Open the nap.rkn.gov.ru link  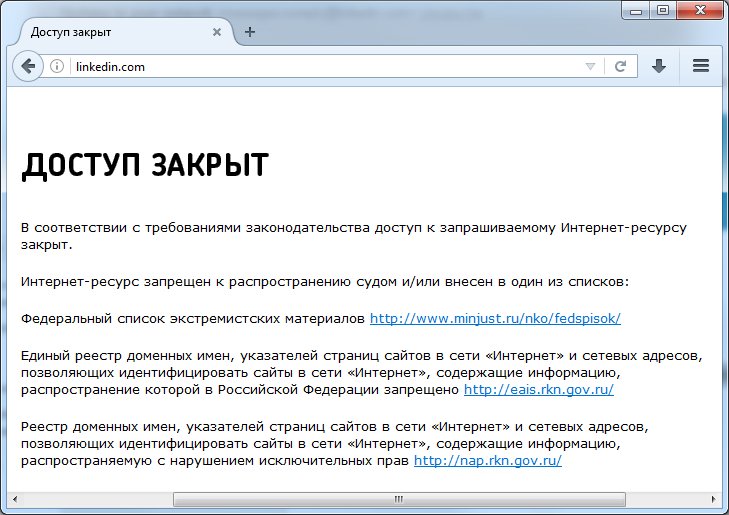click(x=488, y=461)
